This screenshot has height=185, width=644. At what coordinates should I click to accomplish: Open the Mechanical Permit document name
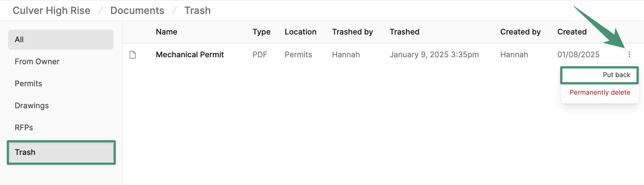[x=190, y=55]
